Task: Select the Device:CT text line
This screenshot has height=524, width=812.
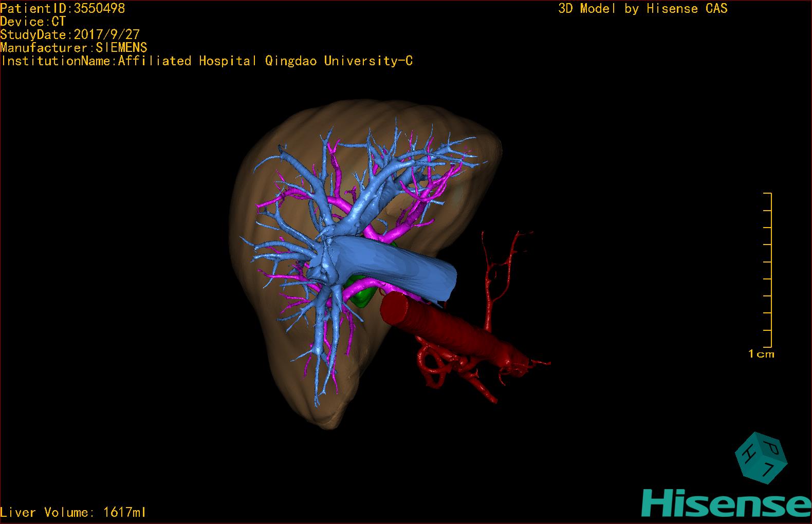Action: (x=33, y=22)
